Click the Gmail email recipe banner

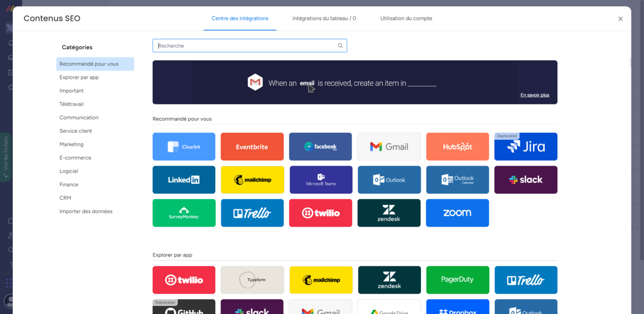(355, 82)
